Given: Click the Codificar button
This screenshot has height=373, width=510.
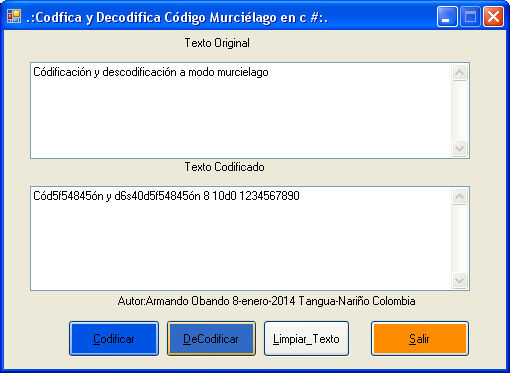Looking at the screenshot, I should tap(114, 338).
